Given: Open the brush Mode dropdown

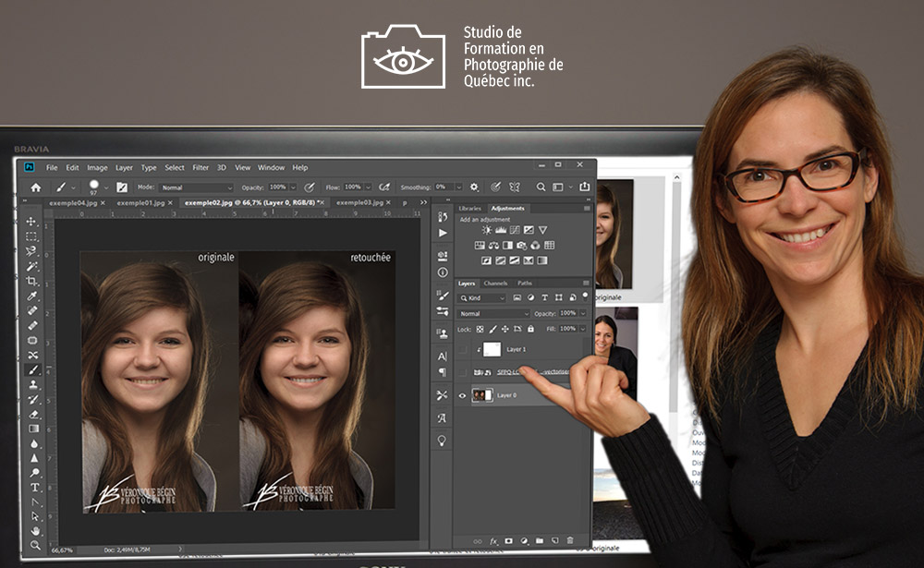Looking at the screenshot, I should pyautogui.click(x=197, y=187).
